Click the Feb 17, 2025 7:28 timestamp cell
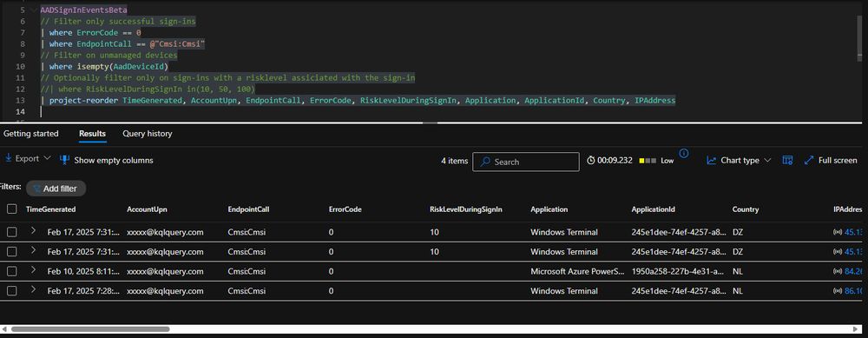The height and width of the screenshot is (338, 868). point(83,291)
